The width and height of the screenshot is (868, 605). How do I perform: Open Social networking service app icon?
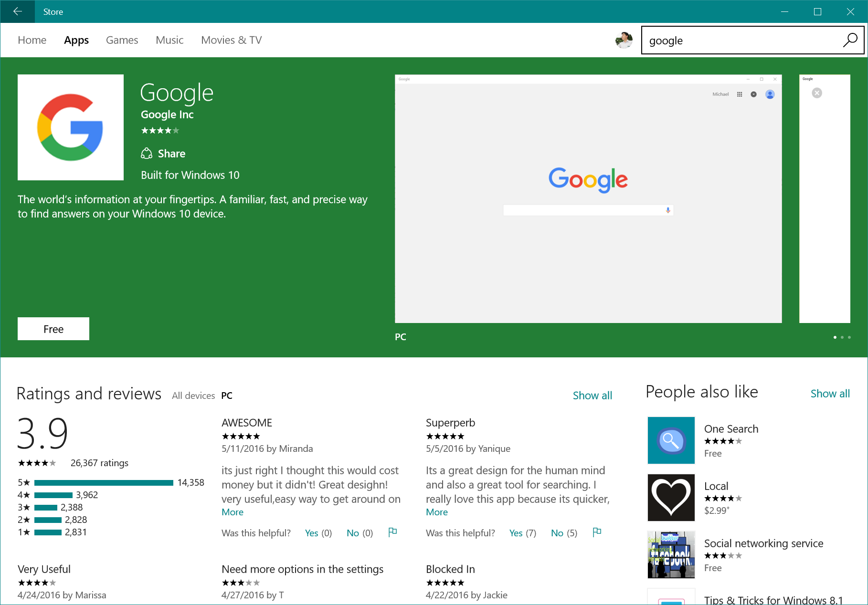pyautogui.click(x=671, y=555)
